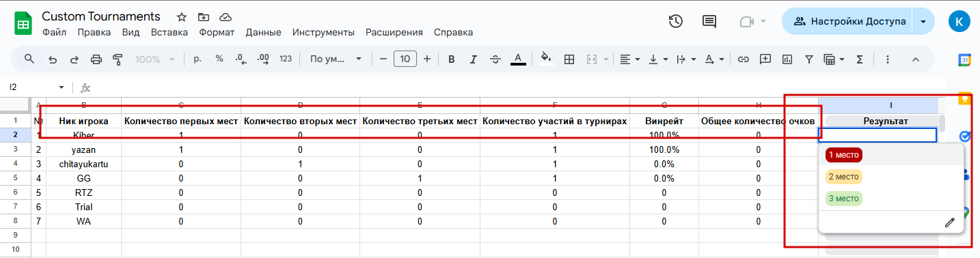Open the 123 number formats menu
The height and width of the screenshot is (258, 980).
click(286, 59)
